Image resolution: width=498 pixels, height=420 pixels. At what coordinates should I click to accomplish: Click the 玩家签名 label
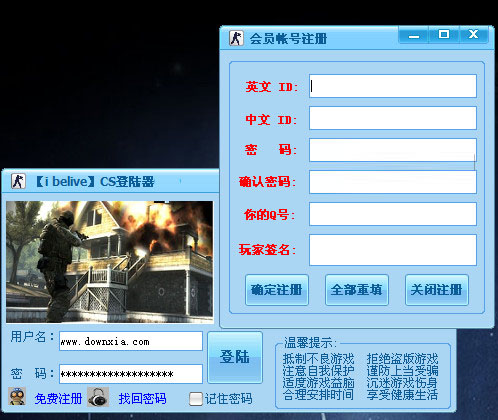click(267, 249)
